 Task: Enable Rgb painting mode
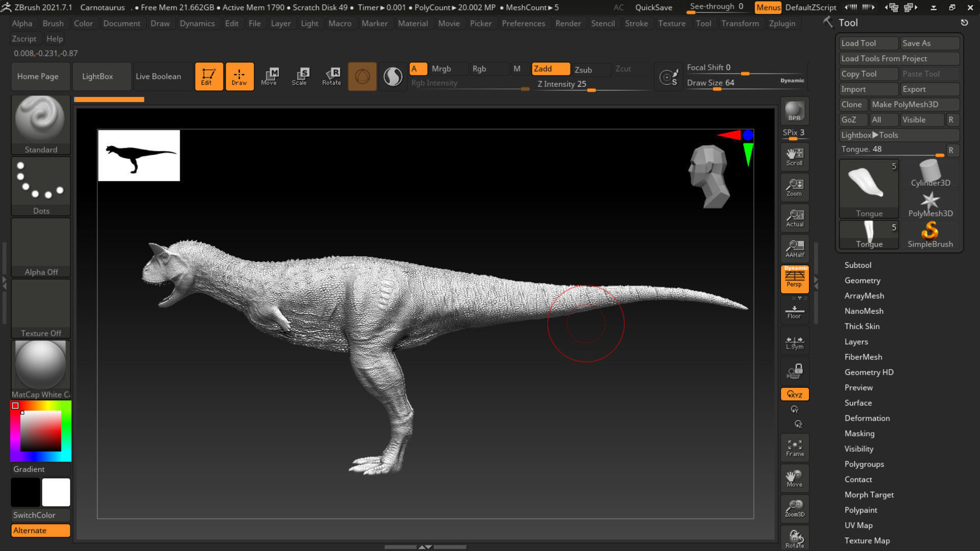pyautogui.click(x=489, y=69)
